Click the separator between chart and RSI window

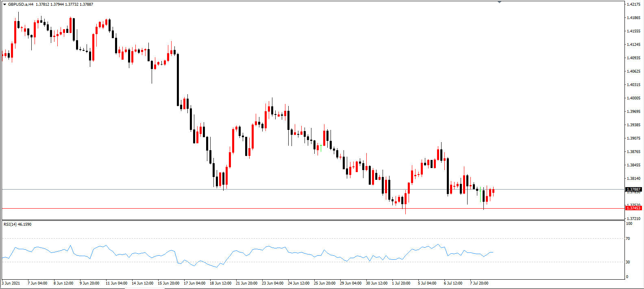pyautogui.click(x=313, y=220)
